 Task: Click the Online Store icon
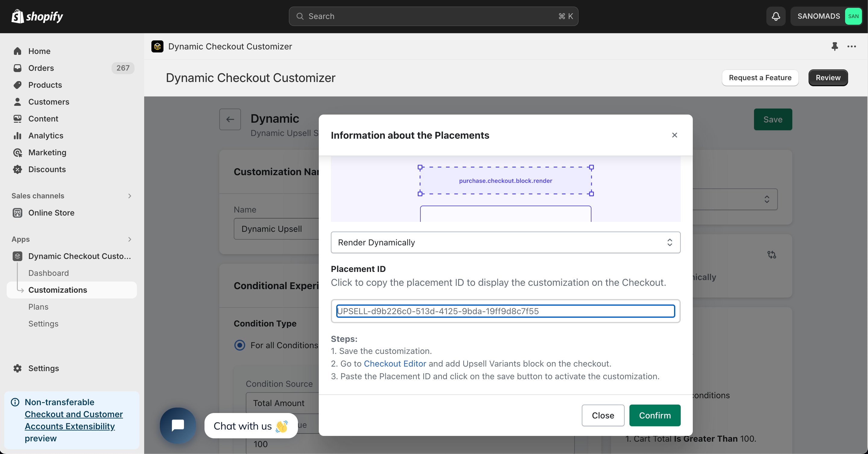point(17,213)
